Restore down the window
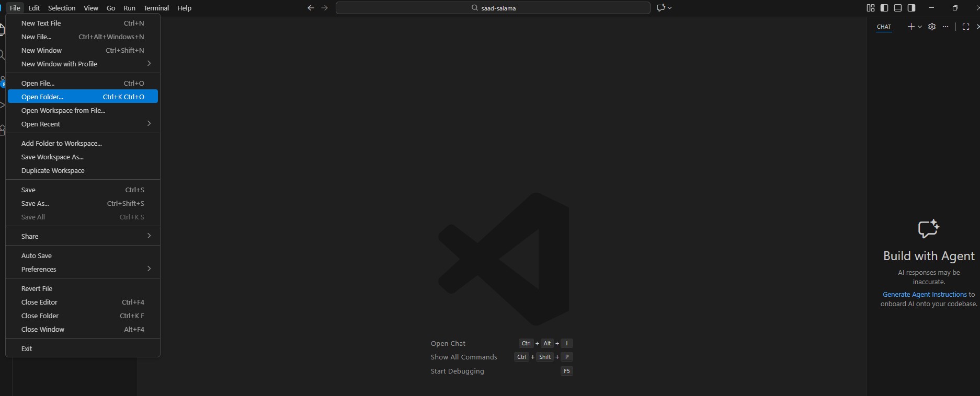980x396 pixels. point(955,8)
